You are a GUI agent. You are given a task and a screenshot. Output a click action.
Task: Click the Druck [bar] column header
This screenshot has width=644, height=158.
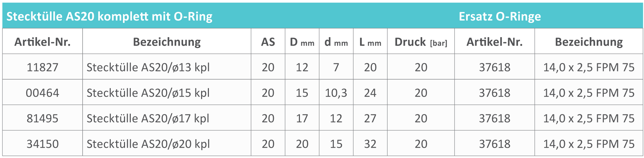tap(421, 42)
